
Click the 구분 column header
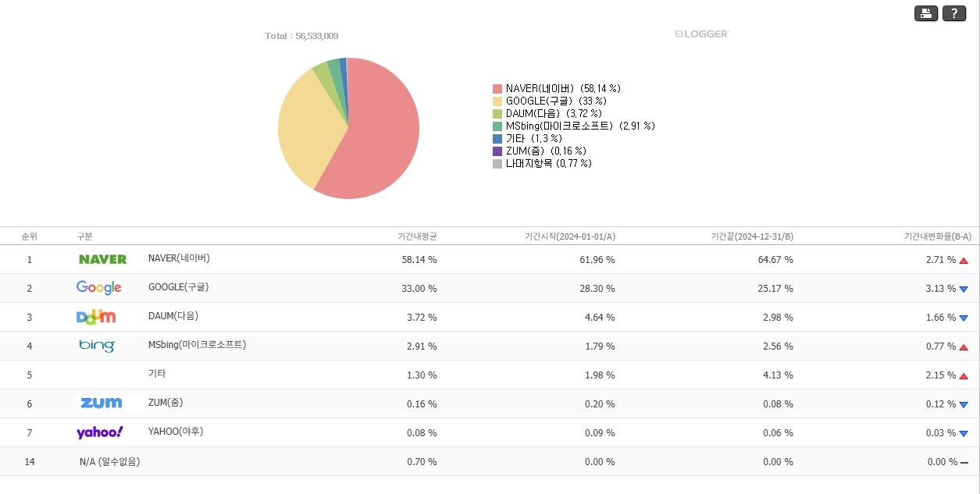click(x=84, y=236)
